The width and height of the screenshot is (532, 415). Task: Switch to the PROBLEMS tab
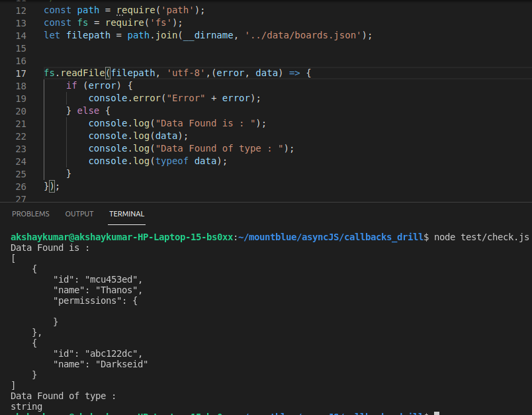(x=31, y=214)
